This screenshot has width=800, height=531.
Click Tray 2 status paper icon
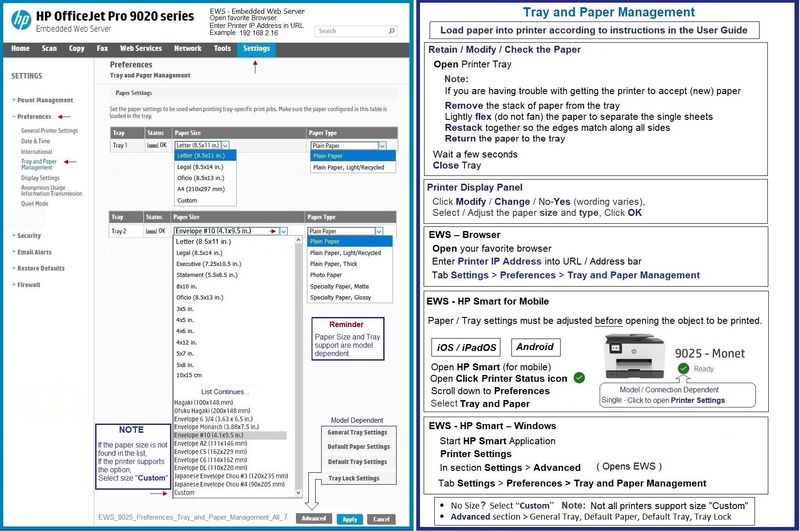point(151,231)
